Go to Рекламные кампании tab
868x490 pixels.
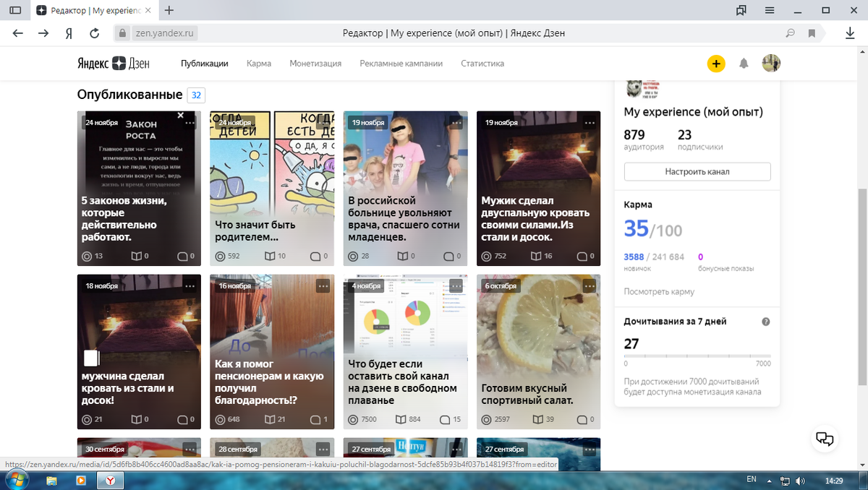coord(401,64)
